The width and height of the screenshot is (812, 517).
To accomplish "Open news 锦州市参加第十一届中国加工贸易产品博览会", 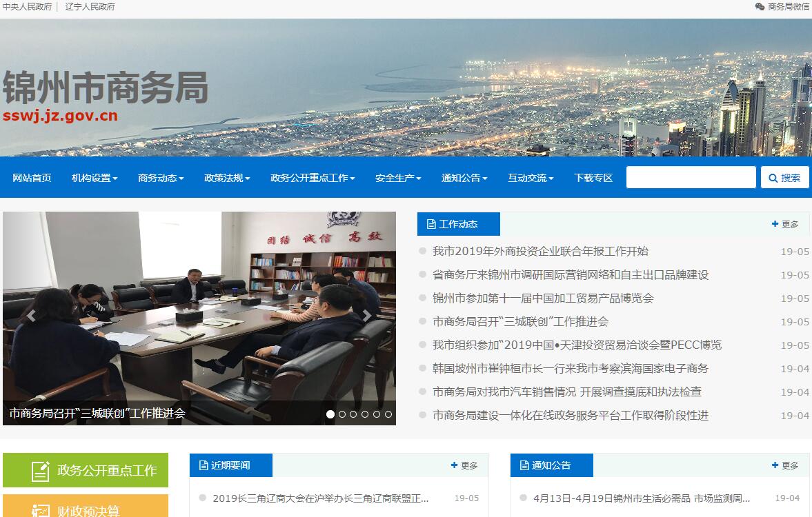I will 543,298.
